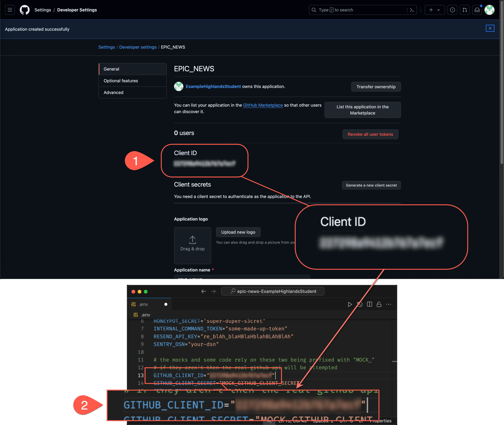Go back with VS Code left arrow
Screen dimensions: 504x425
pos(204,291)
